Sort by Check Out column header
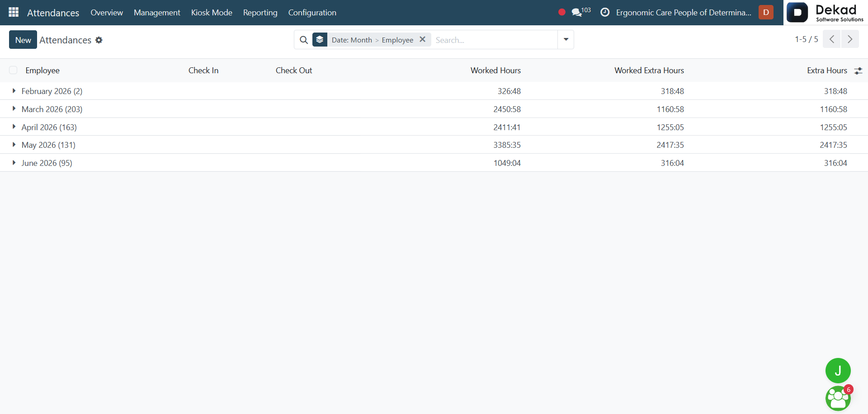The height and width of the screenshot is (414, 868). [294, 70]
